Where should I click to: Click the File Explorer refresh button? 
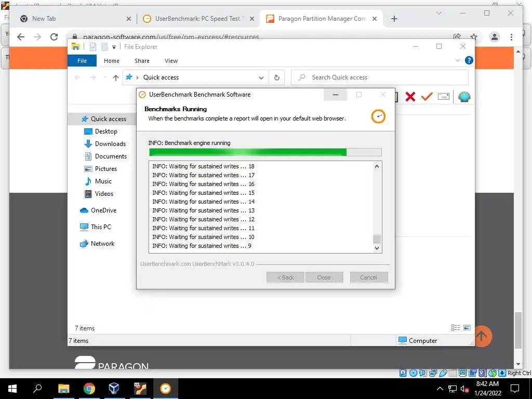click(276, 77)
